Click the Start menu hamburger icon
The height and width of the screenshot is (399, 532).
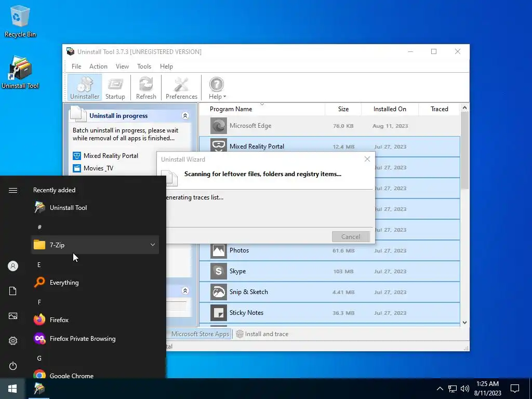coord(13,190)
